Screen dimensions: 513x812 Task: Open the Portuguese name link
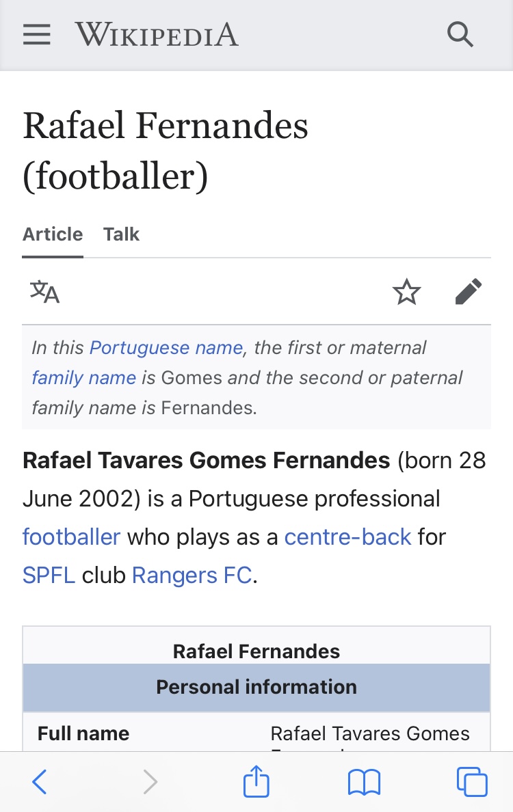point(166,347)
